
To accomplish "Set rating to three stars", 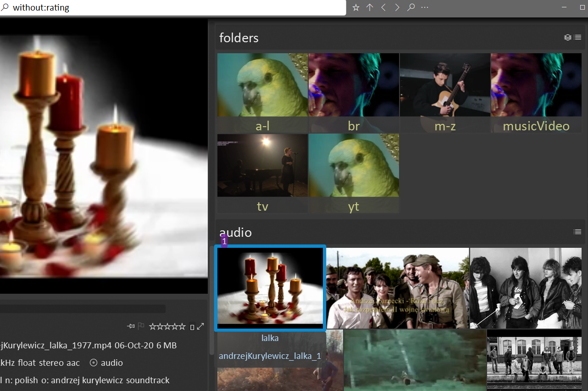I will [x=167, y=327].
